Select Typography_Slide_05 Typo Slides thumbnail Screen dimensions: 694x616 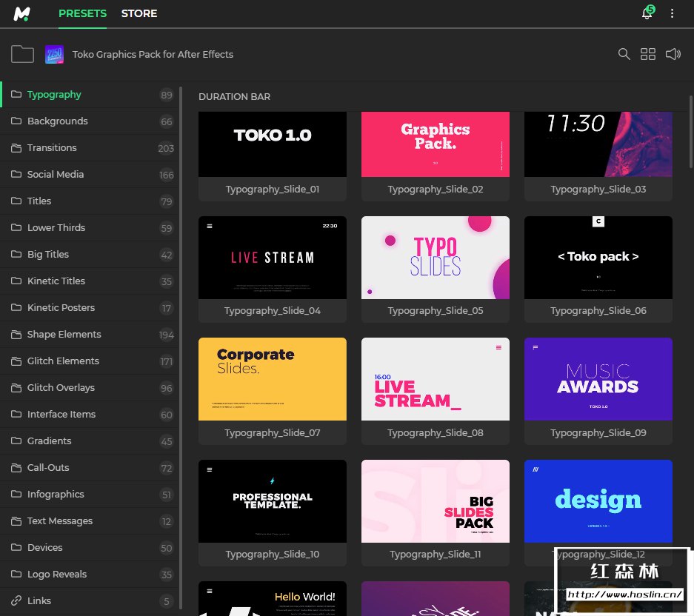tap(435, 258)
